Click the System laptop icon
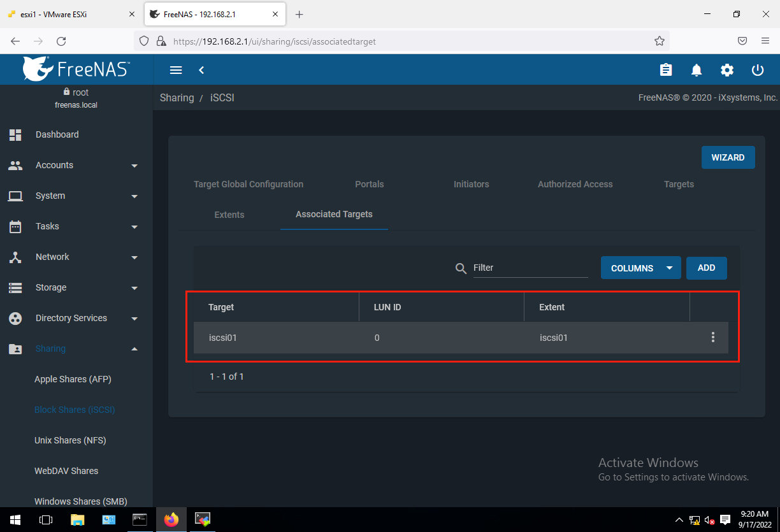 [x=15, y=196]
